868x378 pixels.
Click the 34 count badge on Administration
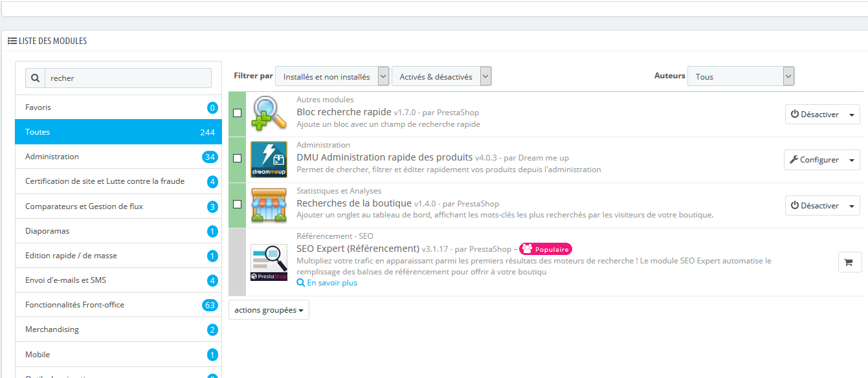tap(210, 157)
